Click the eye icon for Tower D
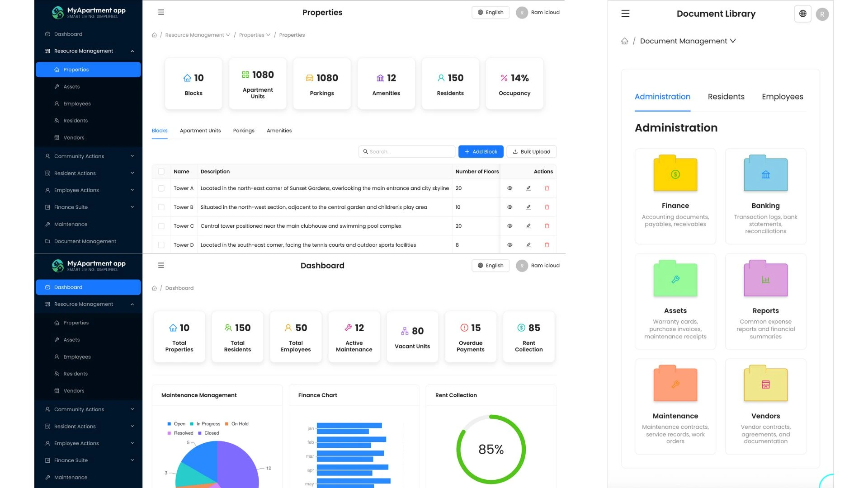The height and width of the screenshot is (488, 868). [509, 245]
